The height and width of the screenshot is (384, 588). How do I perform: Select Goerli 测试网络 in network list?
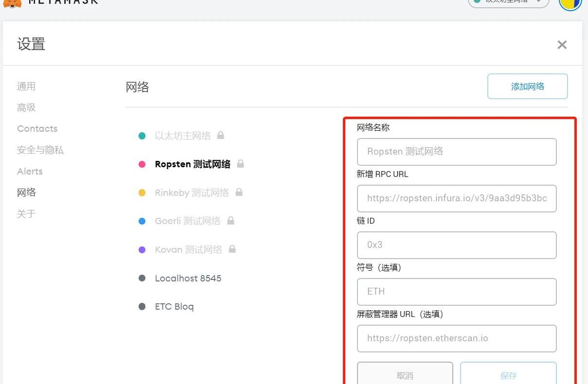pyautogui.click(x=188, y=221)
